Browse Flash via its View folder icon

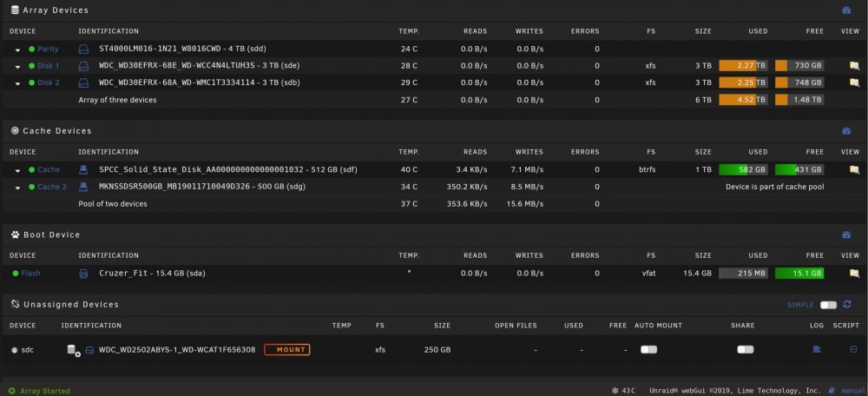pos(854,273)
